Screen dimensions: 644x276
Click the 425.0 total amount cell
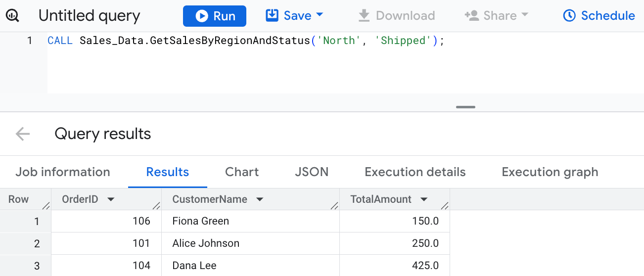(395, 266)
